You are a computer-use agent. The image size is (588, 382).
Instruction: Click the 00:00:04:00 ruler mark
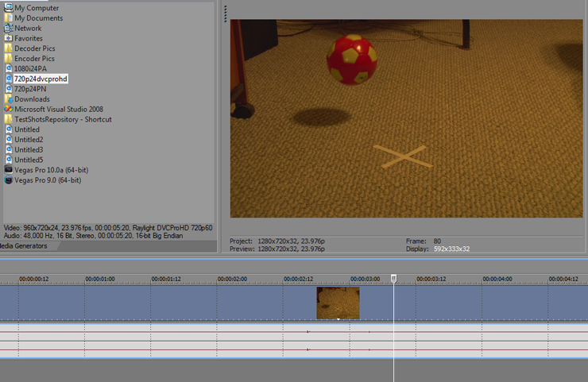pos(497,279)
